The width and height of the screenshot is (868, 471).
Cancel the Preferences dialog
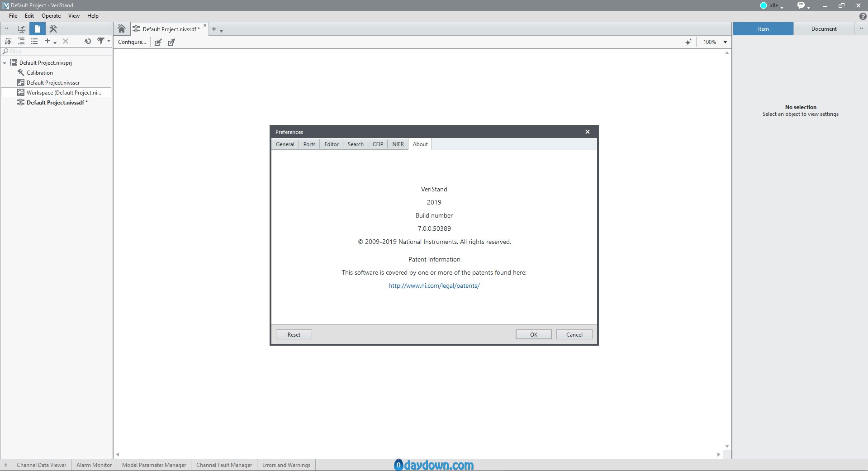coord(574,335)
